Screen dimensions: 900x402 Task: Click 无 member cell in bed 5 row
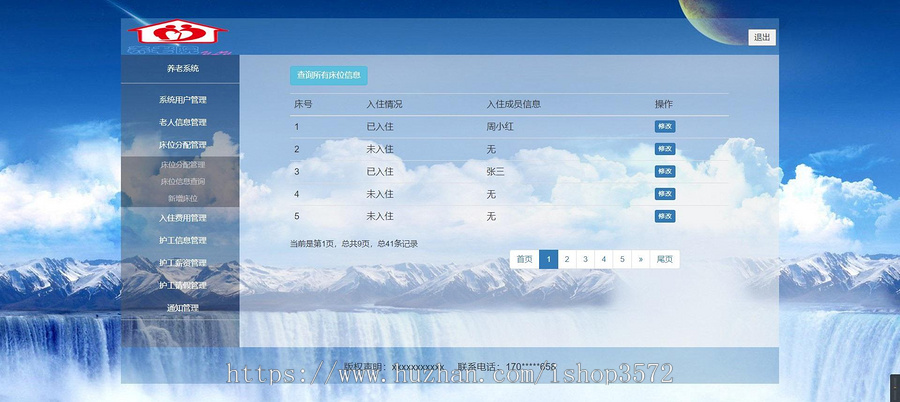491,217
